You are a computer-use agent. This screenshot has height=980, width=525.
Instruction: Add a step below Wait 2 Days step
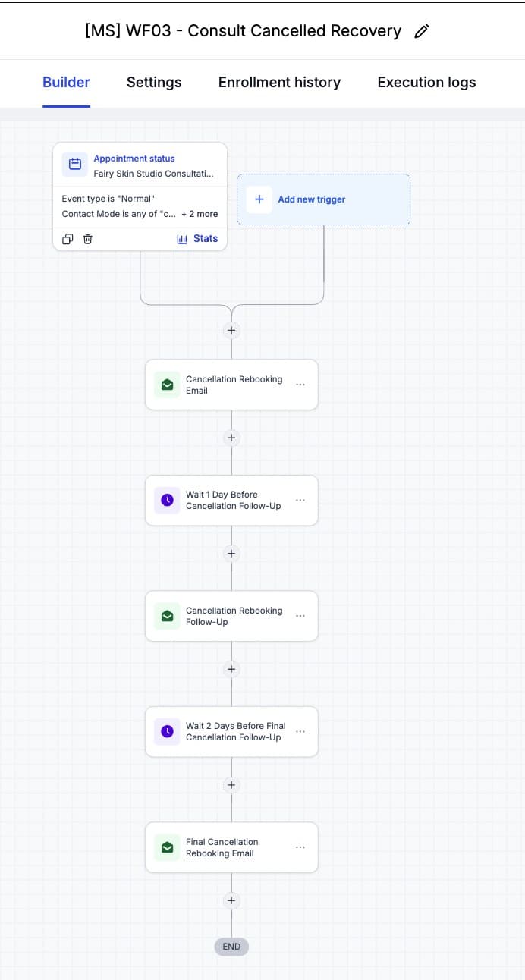click(231, 785)
